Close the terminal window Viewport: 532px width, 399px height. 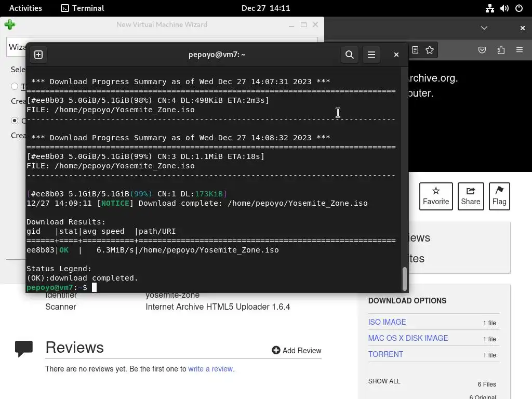click(x=396, y=55)
